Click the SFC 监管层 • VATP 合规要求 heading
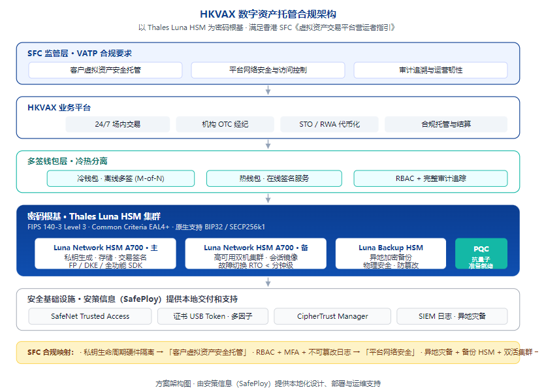 (x=80, y=54)
